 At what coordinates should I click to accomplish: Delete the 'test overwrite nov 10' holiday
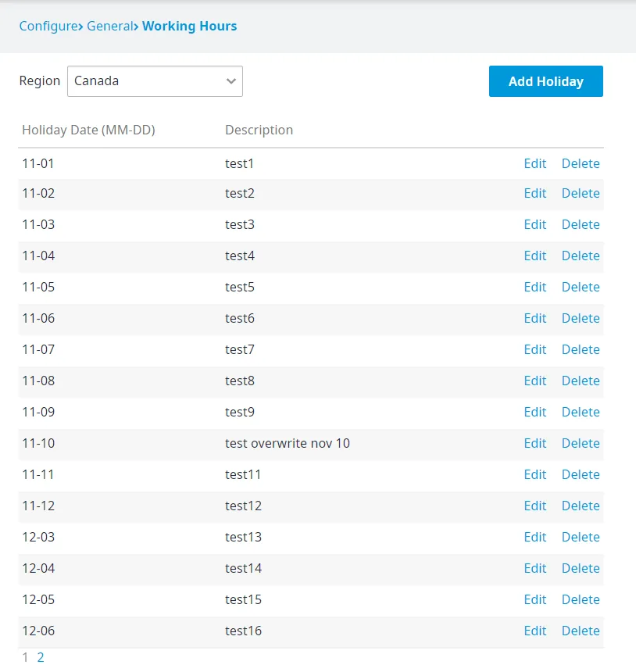tap(581, 444)
